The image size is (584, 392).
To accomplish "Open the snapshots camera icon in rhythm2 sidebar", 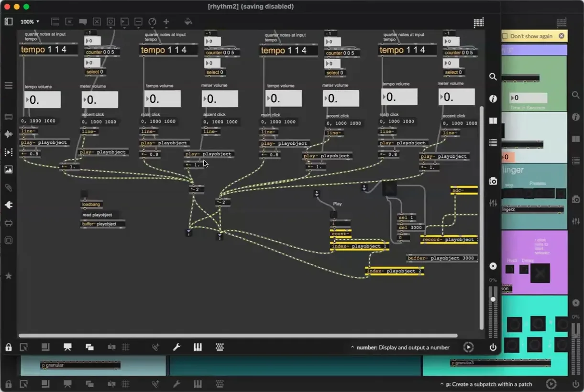I will tap(493, 181).
